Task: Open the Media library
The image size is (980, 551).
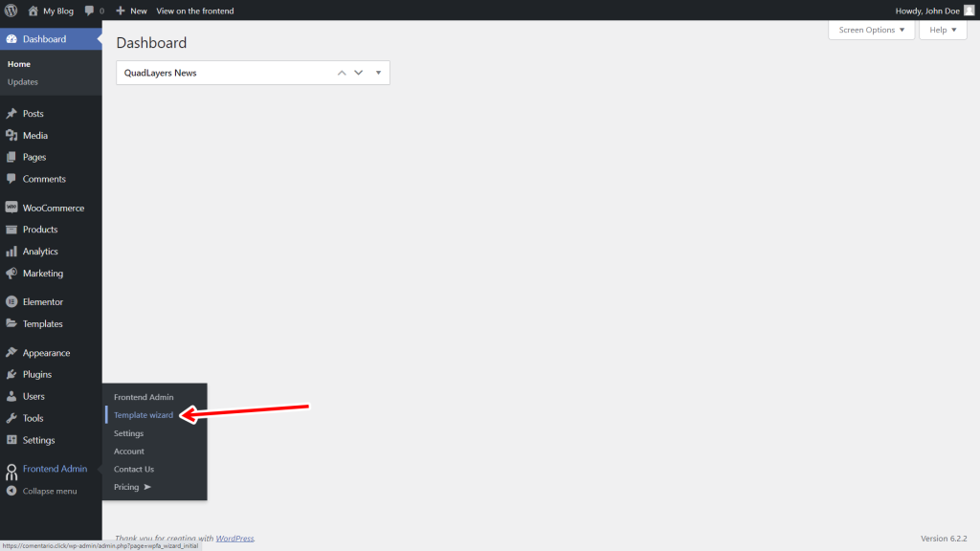Action: [35, 134]
